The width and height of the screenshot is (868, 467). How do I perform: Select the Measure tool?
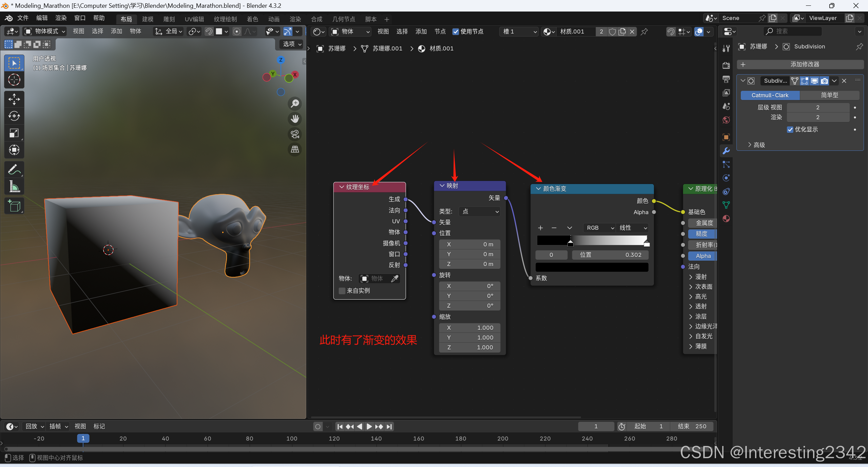pos(14,186)
